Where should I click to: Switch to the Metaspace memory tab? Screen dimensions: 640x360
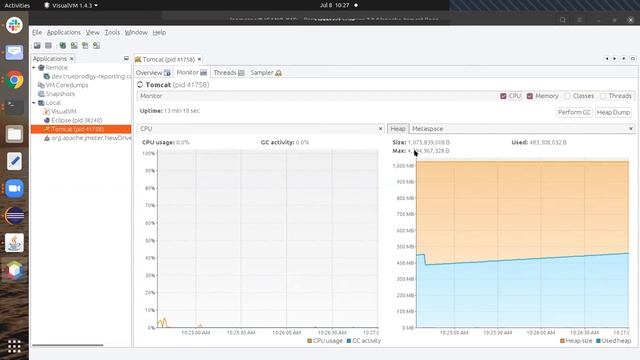coord(427,129)
